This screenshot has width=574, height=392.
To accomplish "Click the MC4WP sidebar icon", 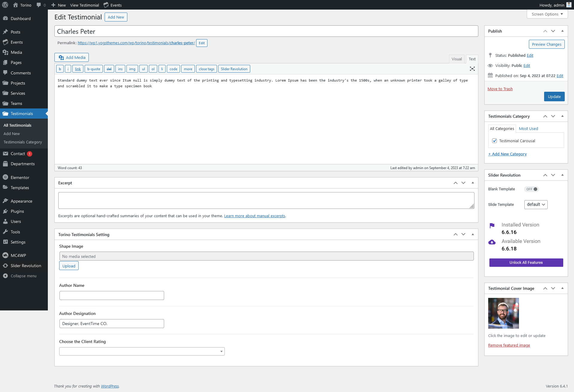I will point(5,255).
